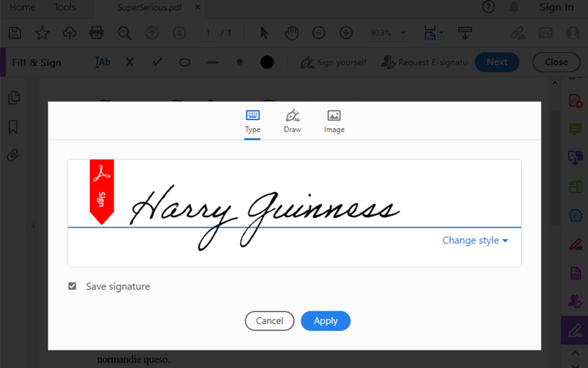Go to the Home tab
This screenshot has width=588, height=368.
[x=23, y=7]
